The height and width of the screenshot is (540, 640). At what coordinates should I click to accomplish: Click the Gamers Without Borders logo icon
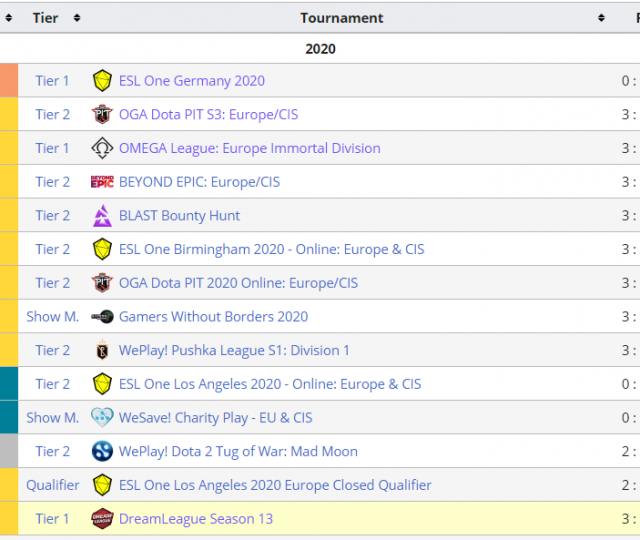click(x=102, y=317)
